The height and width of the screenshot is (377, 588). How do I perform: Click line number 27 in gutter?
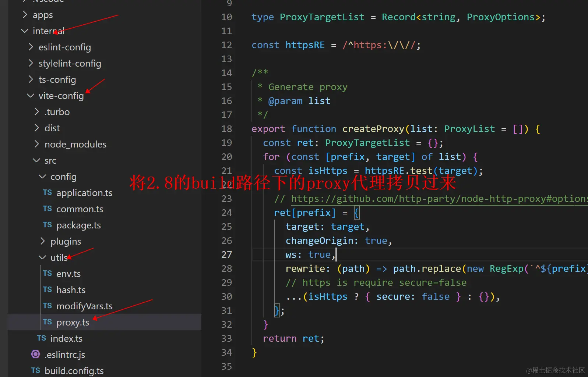tap(227, 255)
